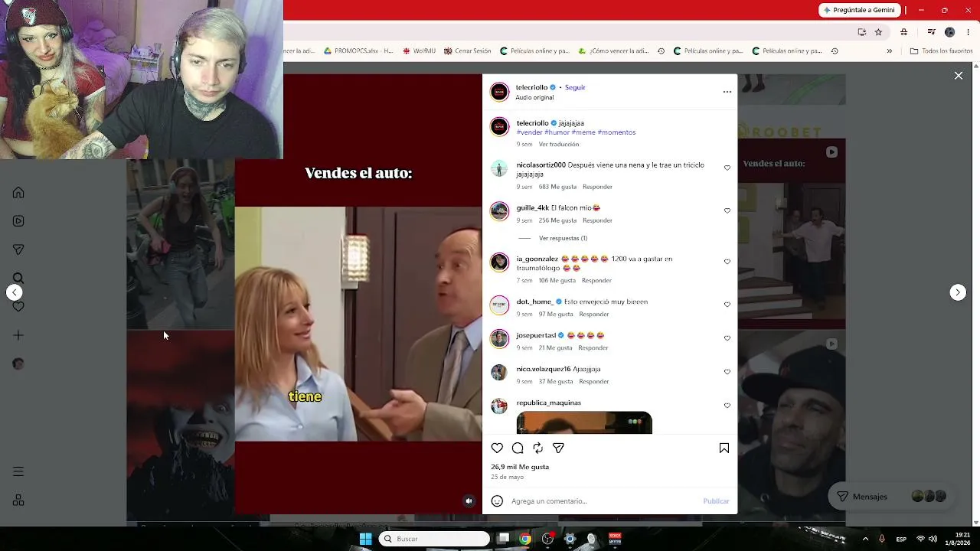Click Pregúntale a Gemini in Chrome
The height and width of the screenshot is (551, 980).
pos(858,10)
